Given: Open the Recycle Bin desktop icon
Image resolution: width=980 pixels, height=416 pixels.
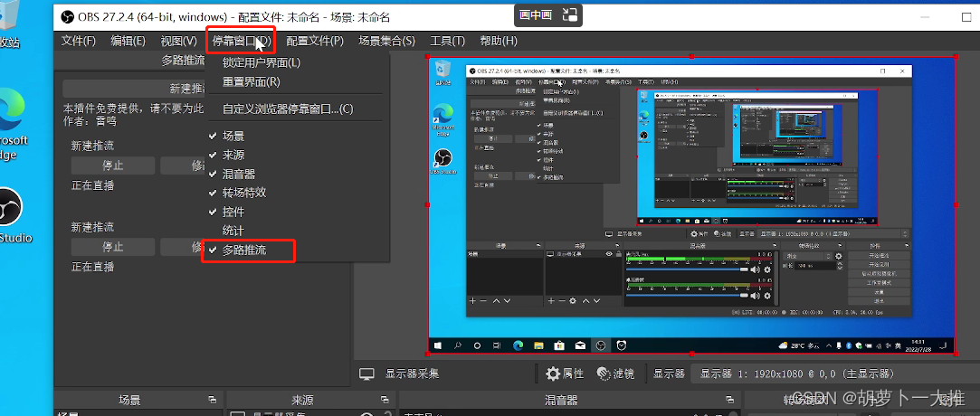Looking at the screenshot, I should coord(10,25).
